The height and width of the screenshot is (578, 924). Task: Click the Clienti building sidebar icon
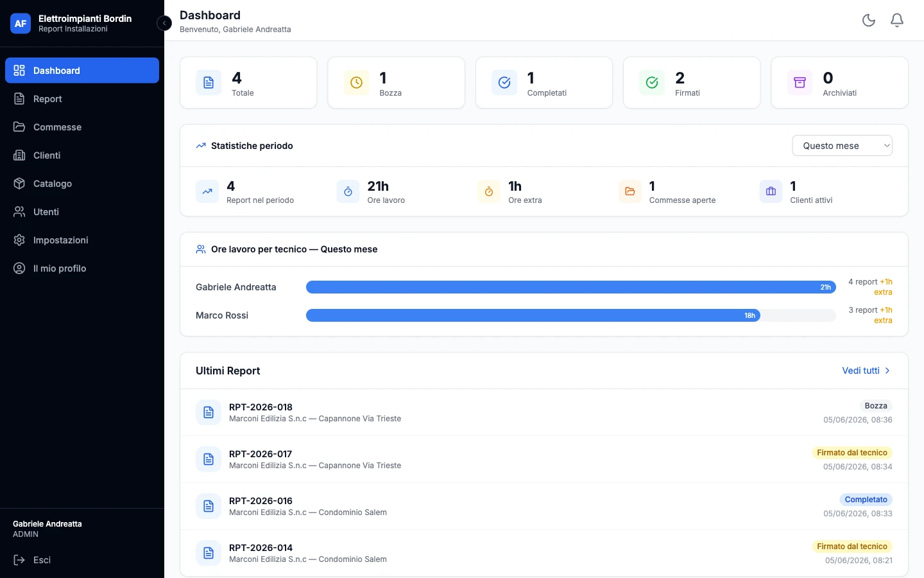coord(19,155)
